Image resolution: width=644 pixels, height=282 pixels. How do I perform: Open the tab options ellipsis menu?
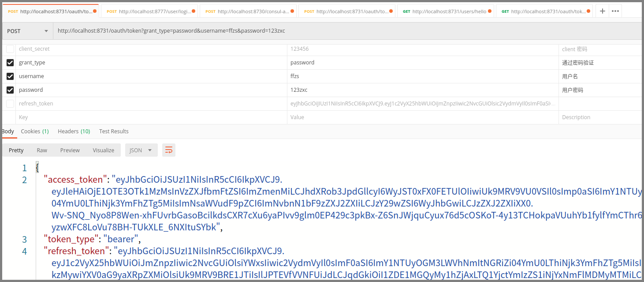(x=615, y=11)
